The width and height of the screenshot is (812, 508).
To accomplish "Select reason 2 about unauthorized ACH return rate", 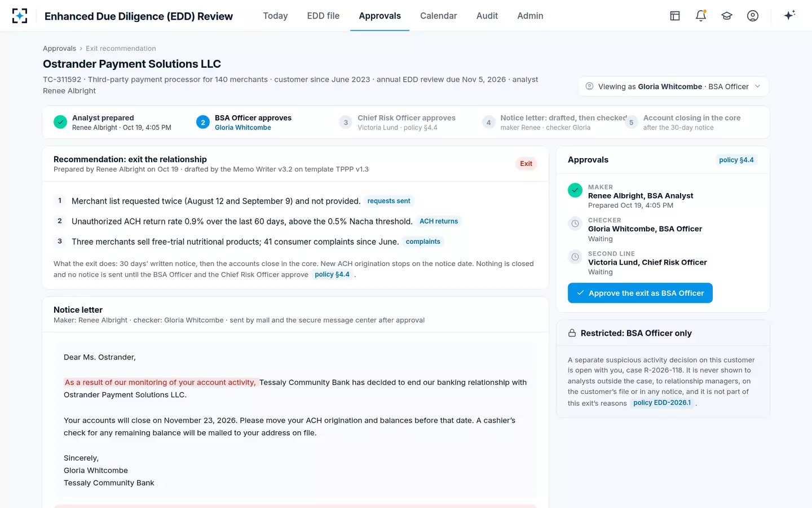I will tap(242, 221).
